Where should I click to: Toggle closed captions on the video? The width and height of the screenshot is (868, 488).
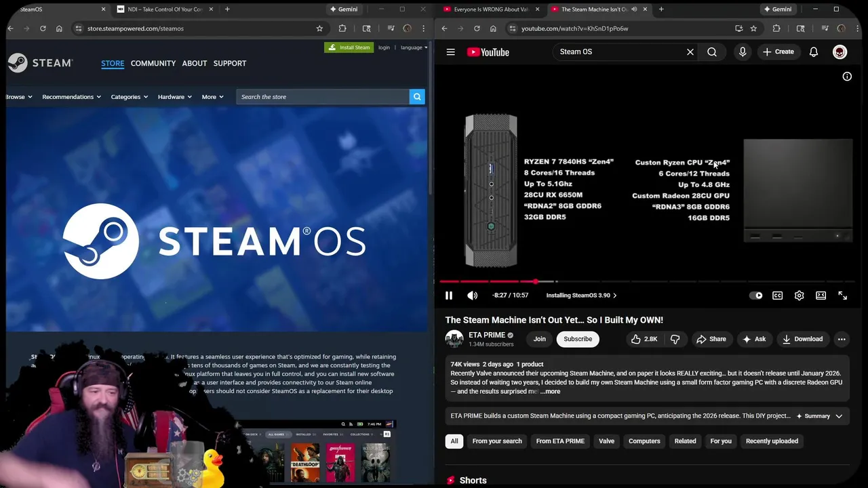[777, 296]
